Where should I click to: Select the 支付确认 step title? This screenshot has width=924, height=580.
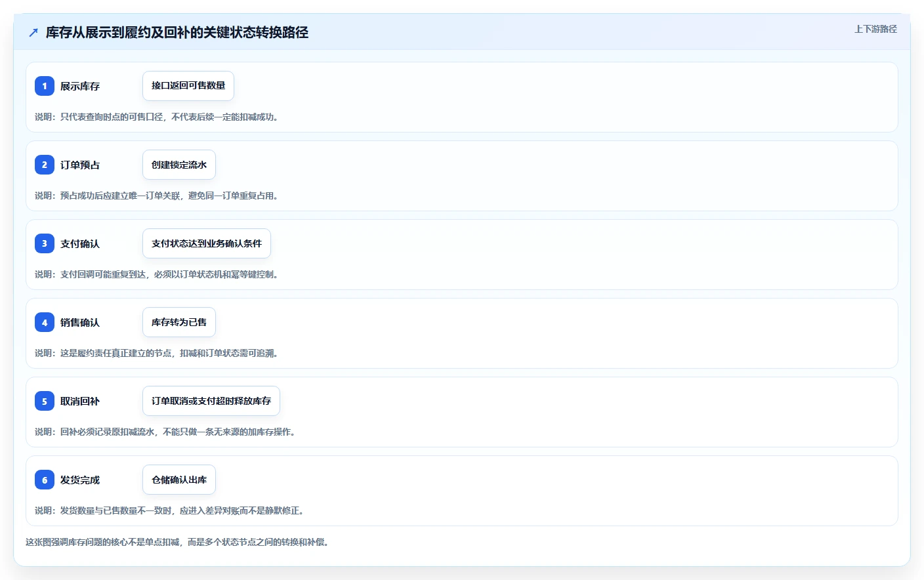80,243
